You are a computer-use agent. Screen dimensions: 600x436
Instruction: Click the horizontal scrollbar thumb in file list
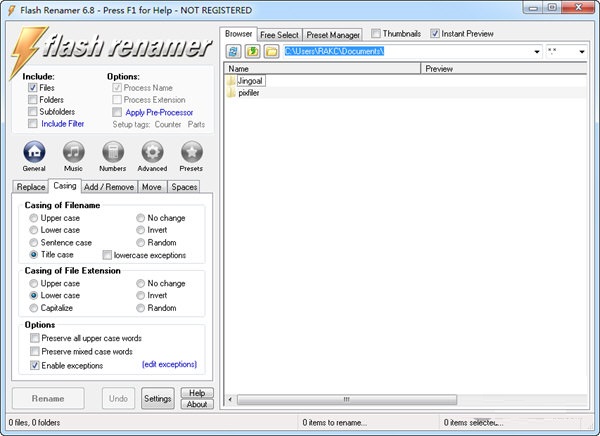pos(347,400)
